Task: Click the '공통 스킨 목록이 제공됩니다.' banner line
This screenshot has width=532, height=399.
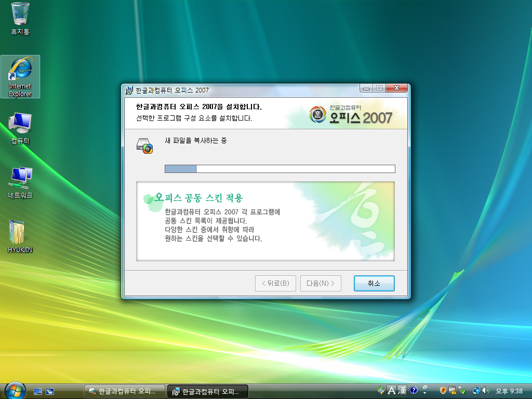Action: pyautogui.click(x=206, y=221)
